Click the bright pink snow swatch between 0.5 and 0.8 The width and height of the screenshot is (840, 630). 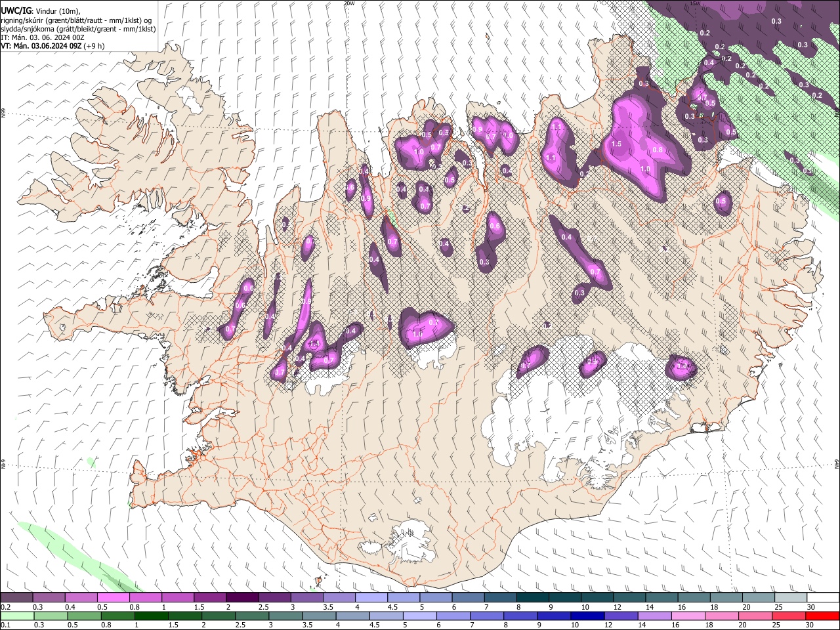114,597
